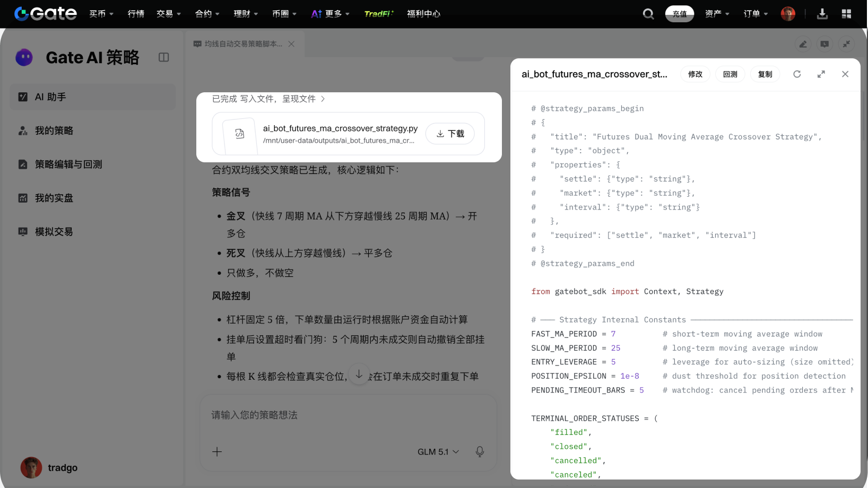Click the "cancelled" status string
Image resolution: width=868 pixels, height=488 pixels.
point(576,460)
